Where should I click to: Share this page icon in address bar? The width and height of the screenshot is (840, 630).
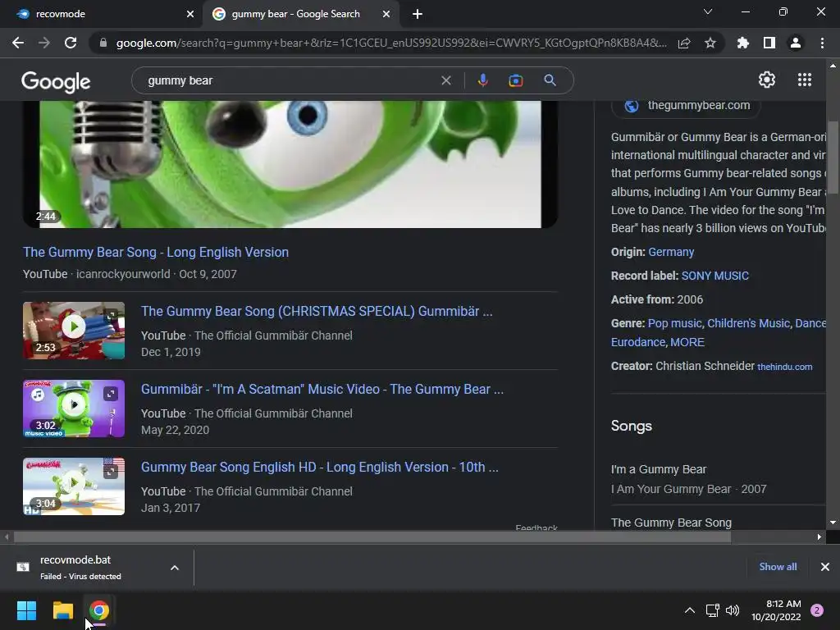click(684, 43)
